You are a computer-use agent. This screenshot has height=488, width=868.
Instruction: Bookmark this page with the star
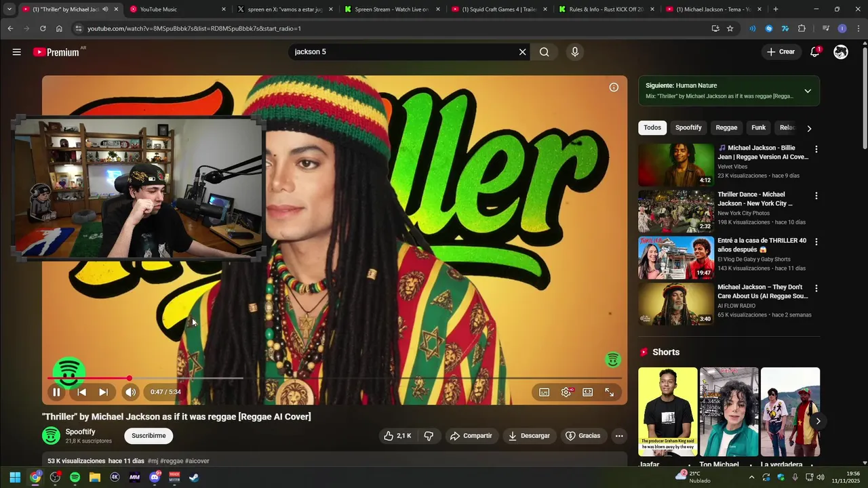pyautogui.click(x=730, y=28)
